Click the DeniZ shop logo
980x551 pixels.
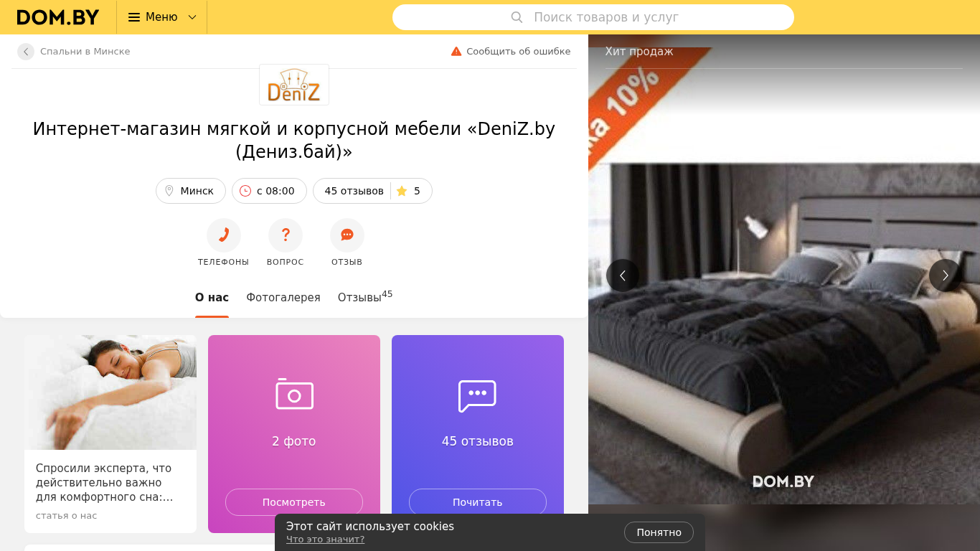pyautogui.click(x=294, y=85)
